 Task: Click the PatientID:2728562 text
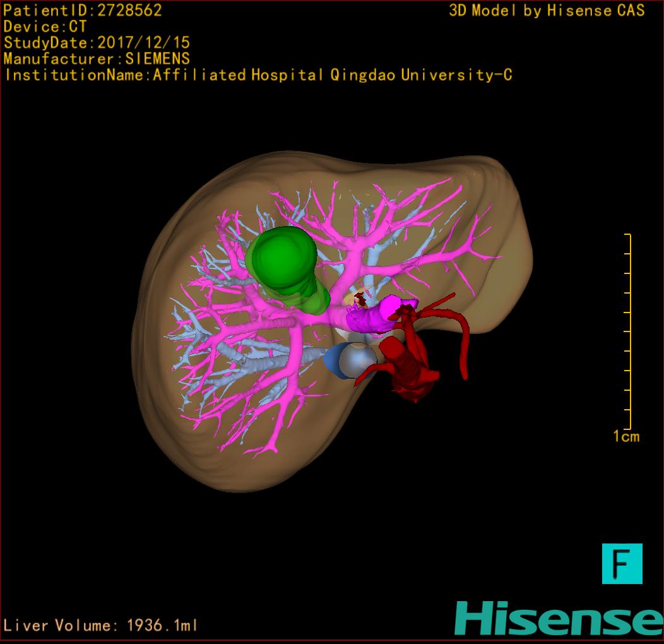coord(83,10)
